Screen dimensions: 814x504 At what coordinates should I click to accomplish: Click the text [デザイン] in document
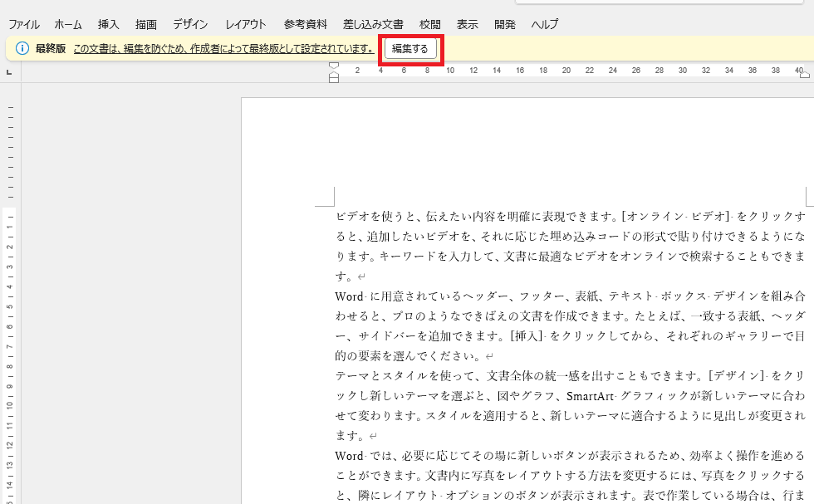tap(736, 375)
